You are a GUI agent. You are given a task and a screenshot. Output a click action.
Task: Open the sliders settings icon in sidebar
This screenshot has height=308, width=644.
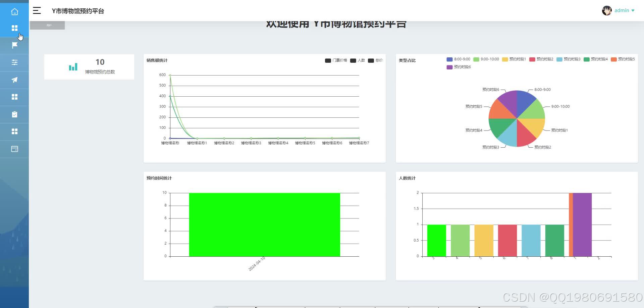coord(14,62)
